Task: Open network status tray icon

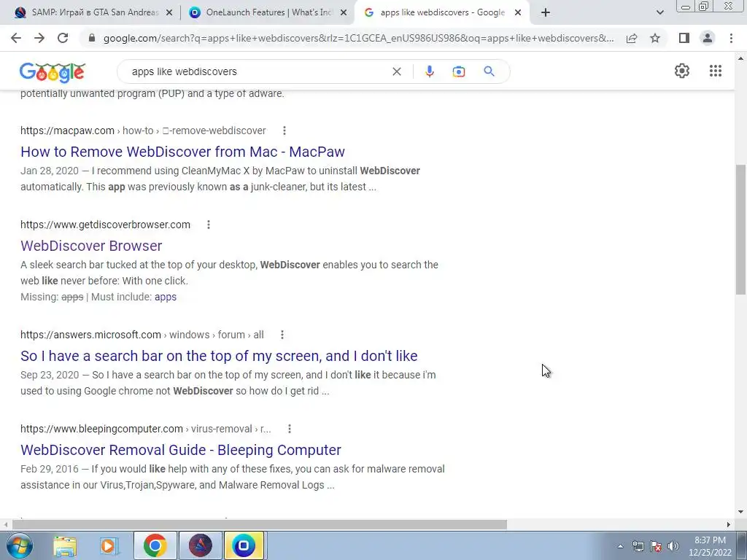Action: click(x=638, y=546)
